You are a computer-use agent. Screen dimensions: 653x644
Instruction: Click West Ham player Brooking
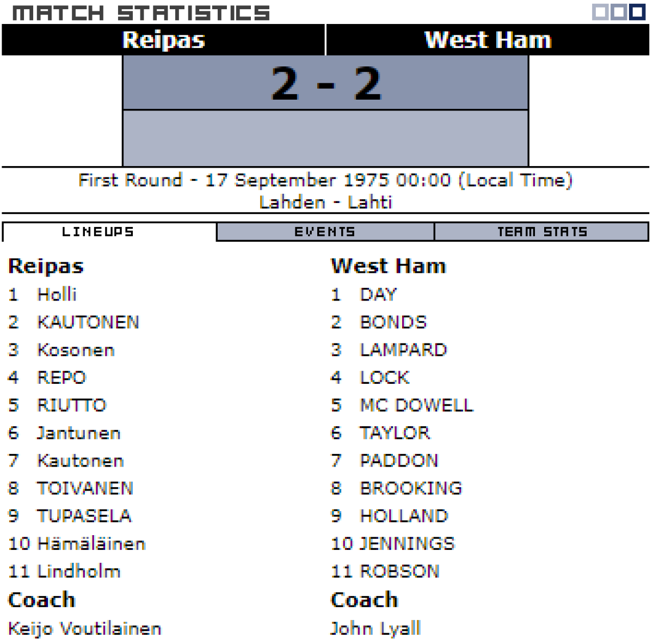[x=411, y=488]
